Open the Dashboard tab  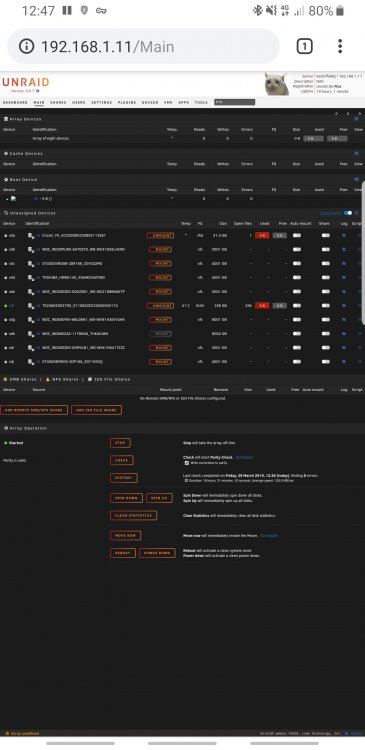coord(15,102)
